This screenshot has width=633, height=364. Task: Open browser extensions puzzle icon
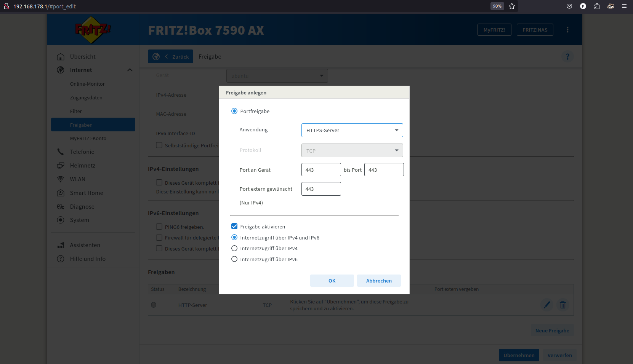pyautogui.click(x=597, y=6)
